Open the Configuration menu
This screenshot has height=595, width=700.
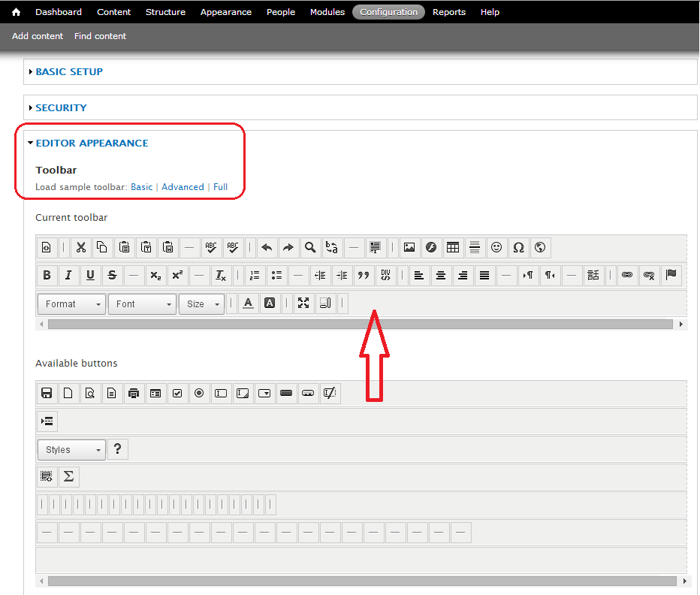[x=388, y=12]
